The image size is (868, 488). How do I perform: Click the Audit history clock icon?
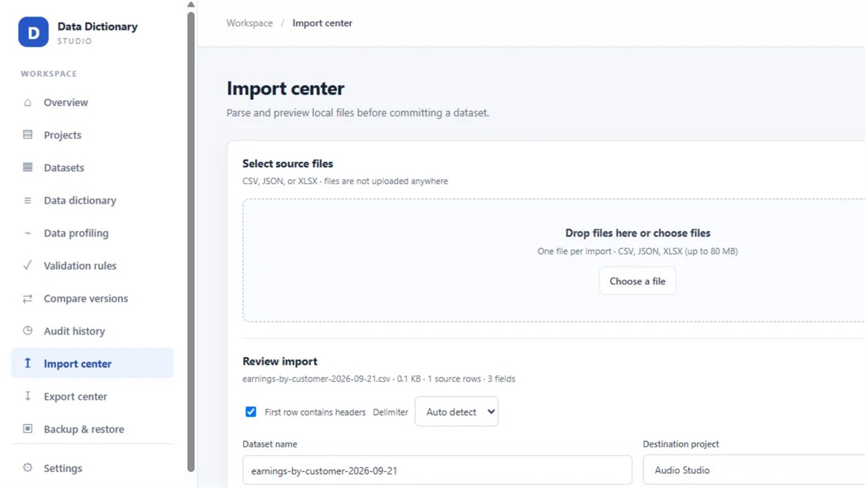(27, 331)
